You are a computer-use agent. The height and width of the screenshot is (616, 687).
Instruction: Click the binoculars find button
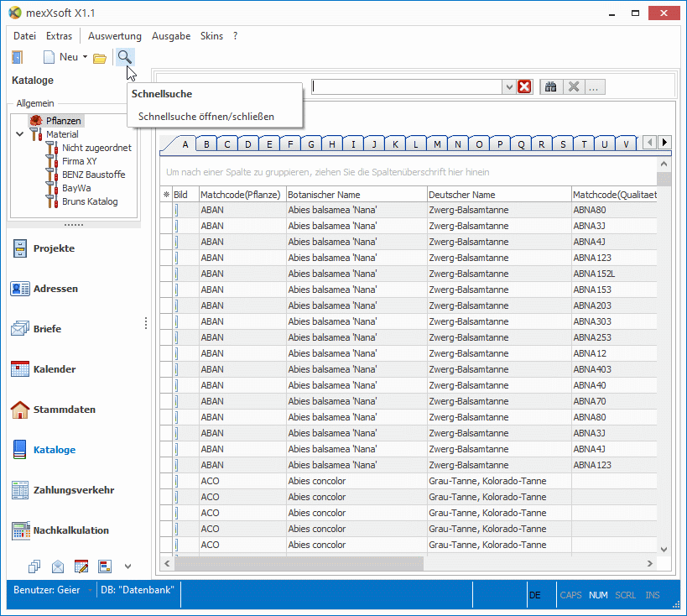click(551, 86)
